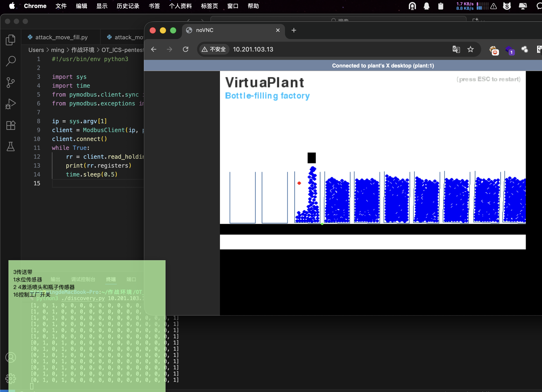Open the Chrome application menu
The width and height of the screenshot is (542, 392).
(35, 6)
